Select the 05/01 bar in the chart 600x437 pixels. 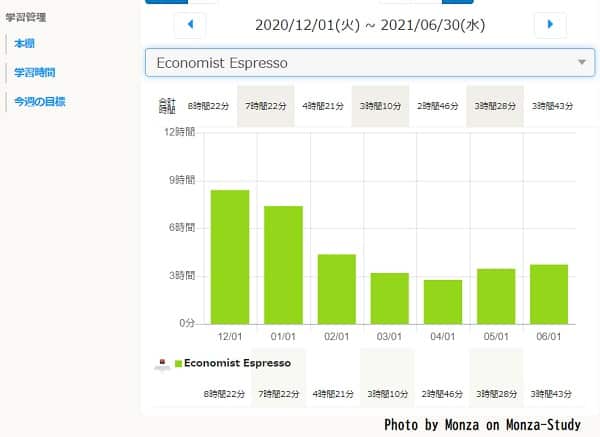[x=496, y=295]
